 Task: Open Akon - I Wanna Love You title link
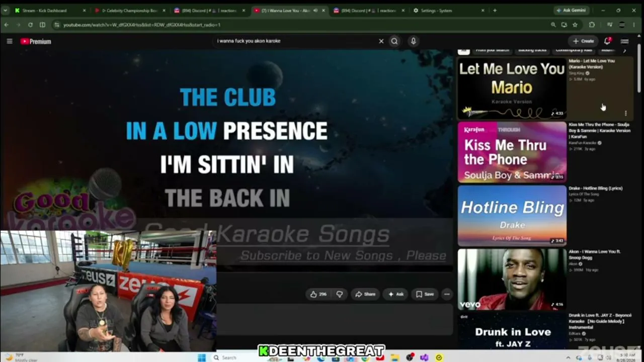(594, 254)
